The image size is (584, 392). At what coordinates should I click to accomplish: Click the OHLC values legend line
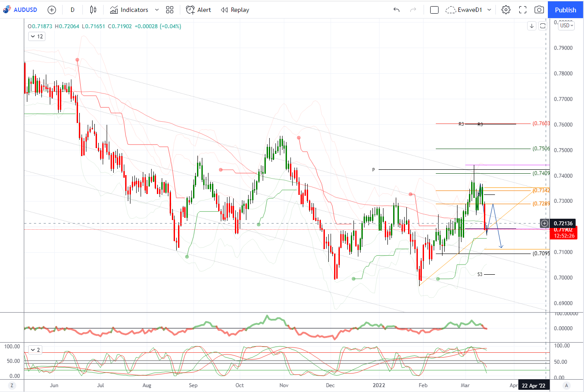click(105, 26)
